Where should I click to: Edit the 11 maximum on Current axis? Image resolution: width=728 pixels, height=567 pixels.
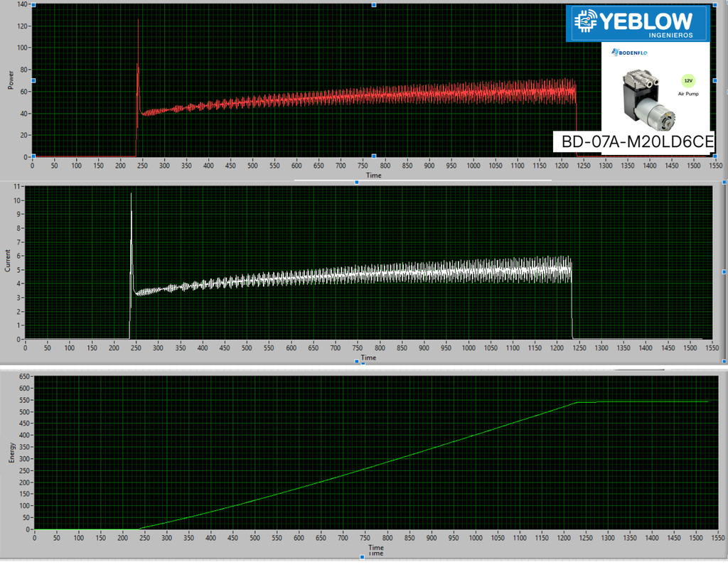tap(17, 187)
